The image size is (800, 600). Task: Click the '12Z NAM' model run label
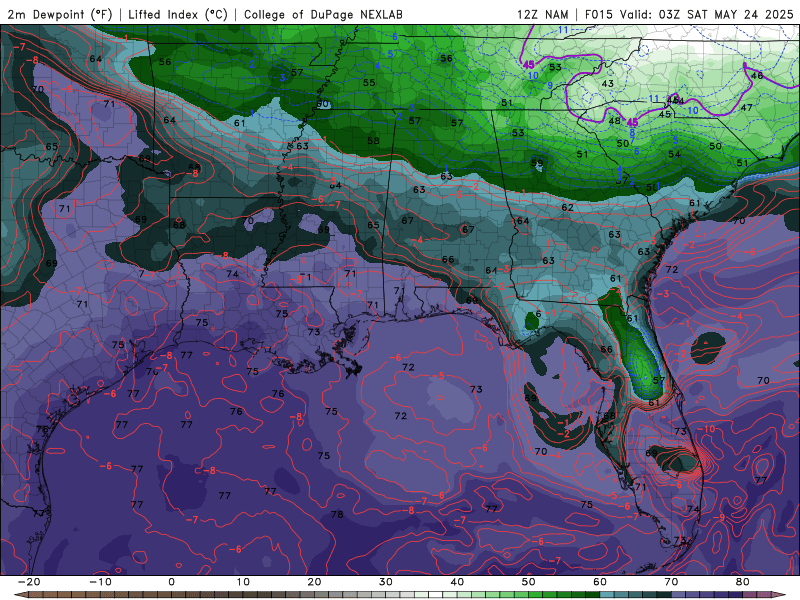[542, 14]
